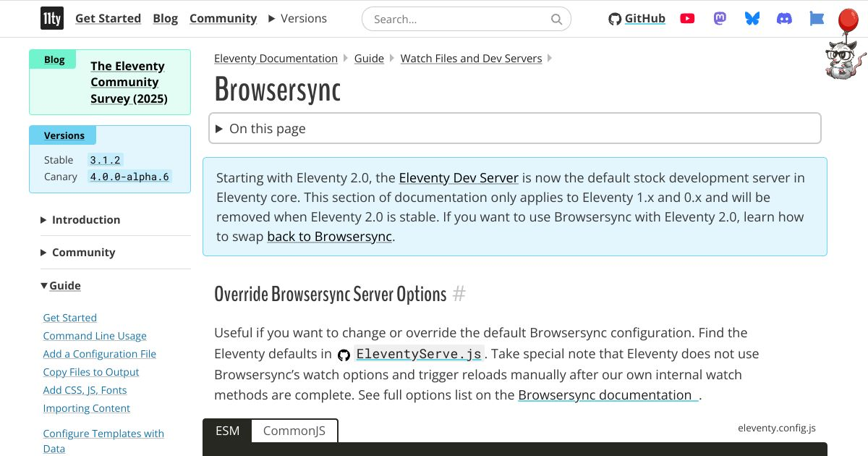Select the ESM code tab

[227, 431]
